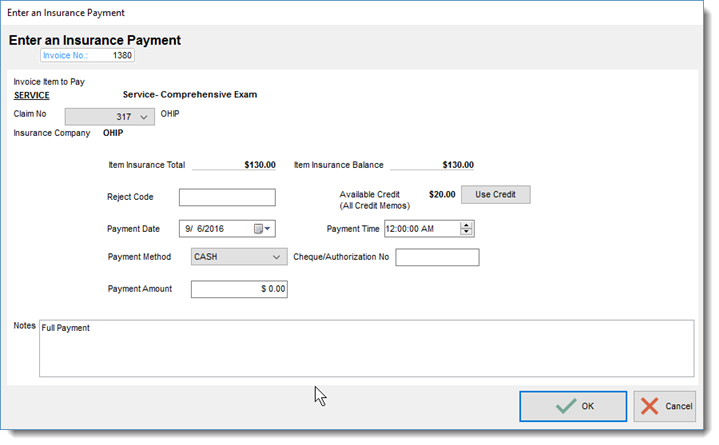Click the underlined SERVICE label
Viewport: 719px width, 445px height.
coord(32,95)
